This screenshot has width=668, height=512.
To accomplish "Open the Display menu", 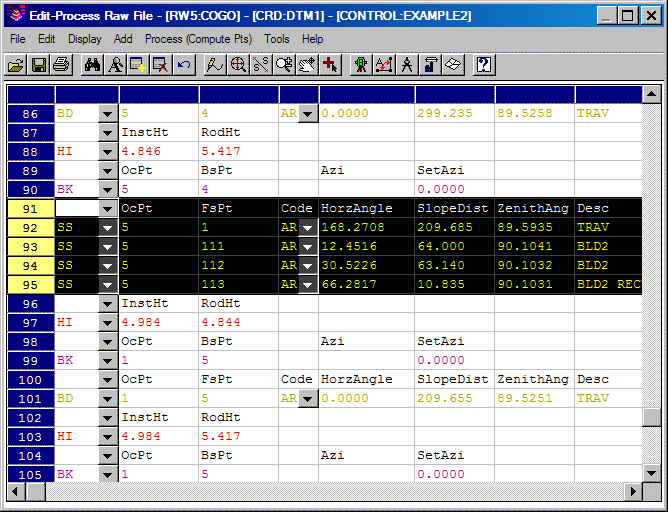I will [x=85, y=39].
